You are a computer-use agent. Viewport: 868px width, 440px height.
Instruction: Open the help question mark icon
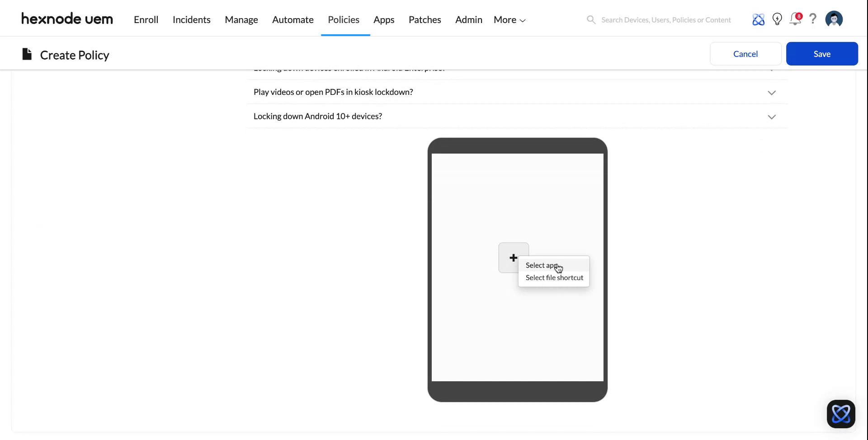click(813, 19)
